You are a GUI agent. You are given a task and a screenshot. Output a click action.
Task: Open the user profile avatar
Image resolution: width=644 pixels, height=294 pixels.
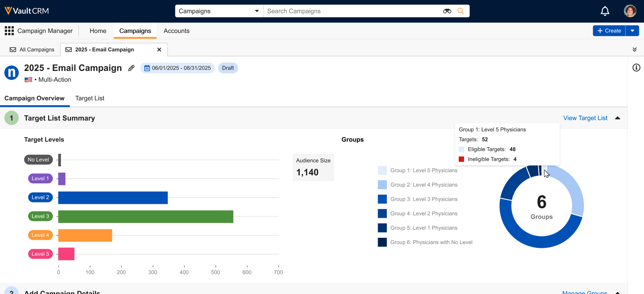point(630,11)
